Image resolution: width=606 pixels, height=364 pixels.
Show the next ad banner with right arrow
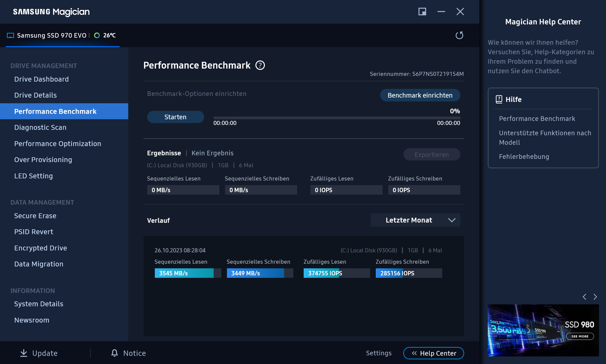click(595, 297)
